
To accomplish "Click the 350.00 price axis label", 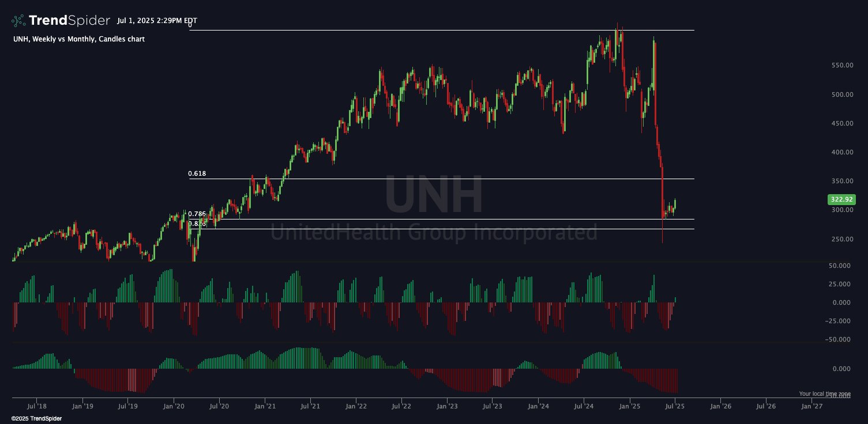I will tap(841, 181).
